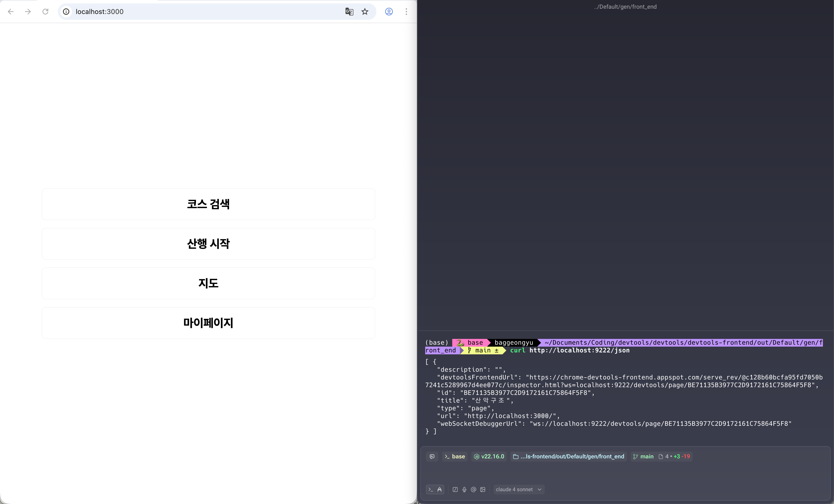This screenshot has height=504, width=834.
Task: Click the @ mention context icon
Action: point(473,490)
